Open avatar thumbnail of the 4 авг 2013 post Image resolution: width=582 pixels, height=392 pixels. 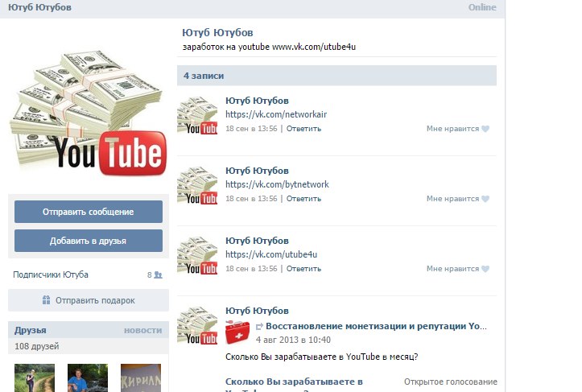(197, 325)
